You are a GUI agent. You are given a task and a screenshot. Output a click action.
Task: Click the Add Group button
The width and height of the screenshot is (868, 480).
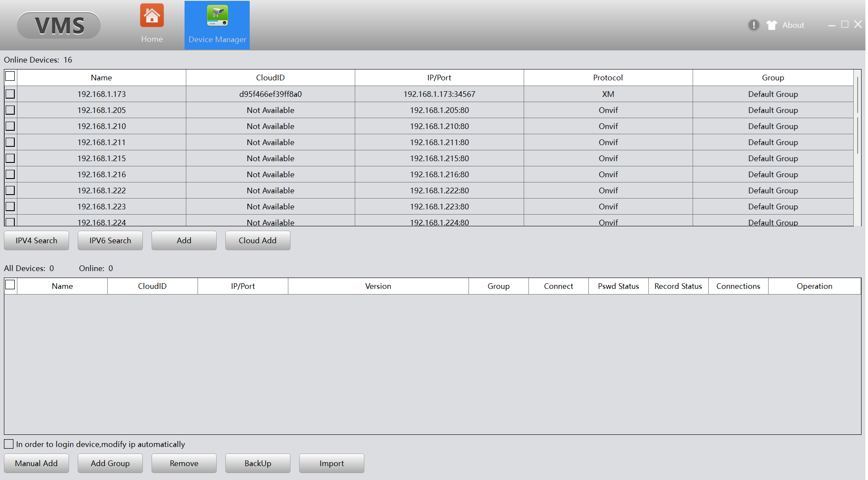pyautogui.click(x=110, y=463)
